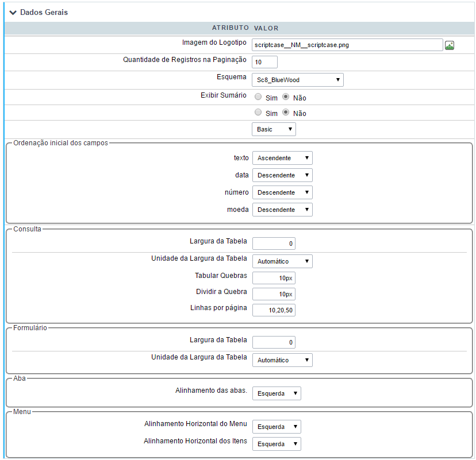Open Alinhamento Horizontal dos Itens dropdown
Viewport: 476px width, 460px height.
pos(277,444)
